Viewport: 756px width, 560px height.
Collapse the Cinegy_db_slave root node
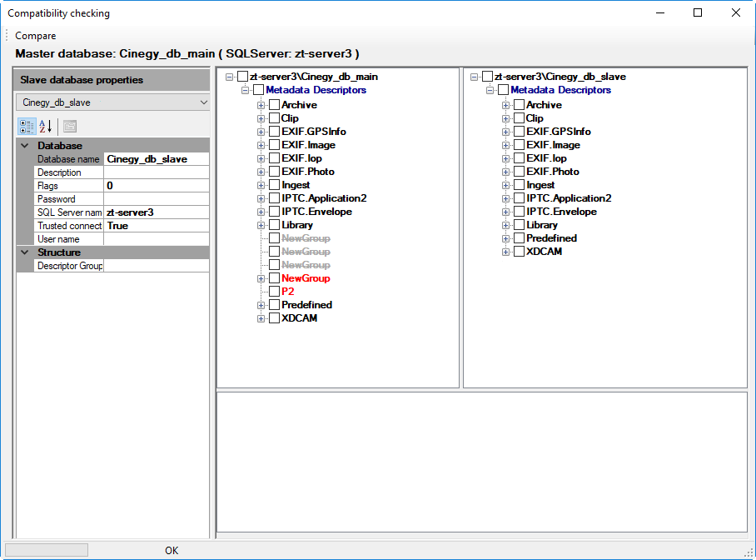(x=475, y=77)
